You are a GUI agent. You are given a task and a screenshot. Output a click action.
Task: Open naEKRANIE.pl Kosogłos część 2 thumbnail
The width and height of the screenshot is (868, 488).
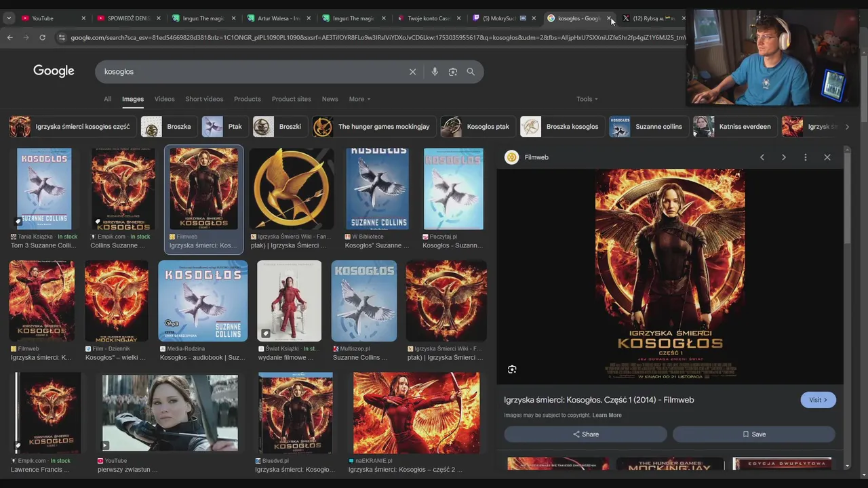point(416,413)
